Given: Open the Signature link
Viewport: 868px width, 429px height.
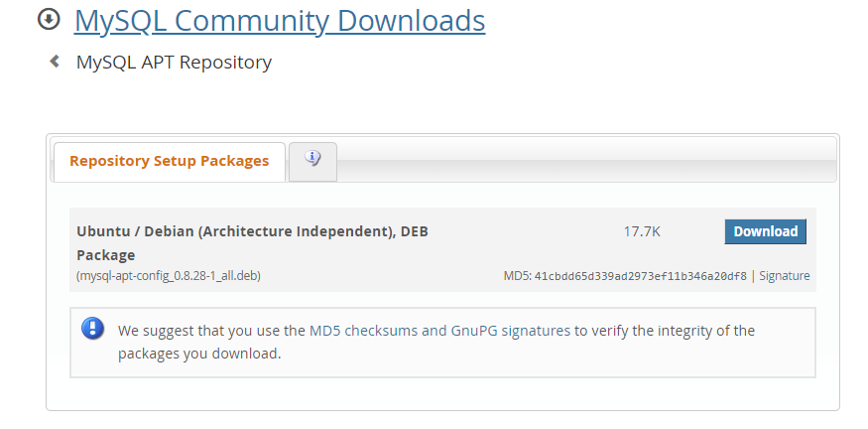Looking at the screenshot, I should [x=785, y=276].
